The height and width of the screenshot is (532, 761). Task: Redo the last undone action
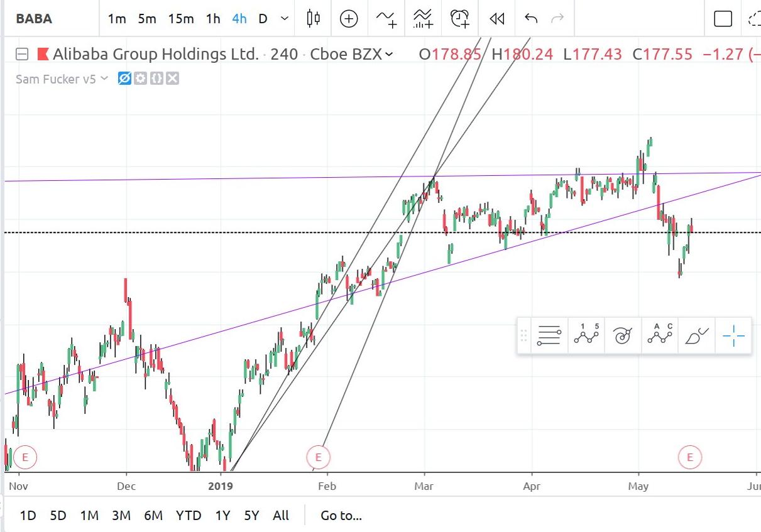point(557,19)
